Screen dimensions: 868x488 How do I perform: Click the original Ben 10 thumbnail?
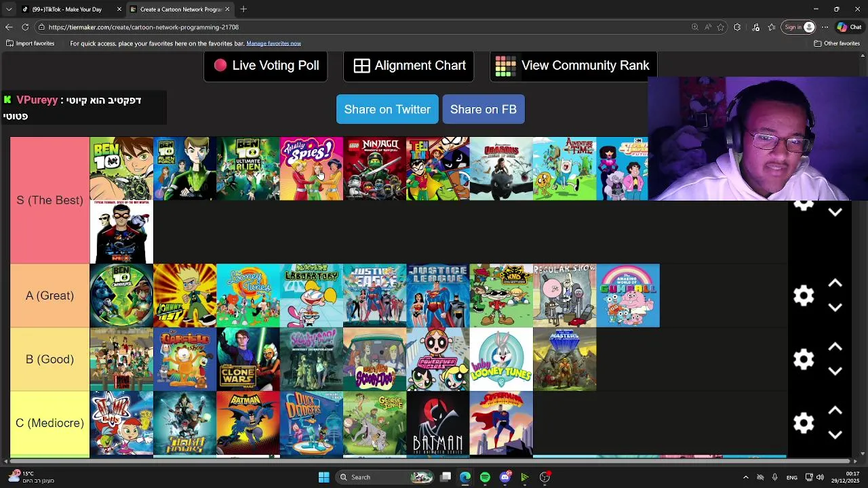[121, 169]
